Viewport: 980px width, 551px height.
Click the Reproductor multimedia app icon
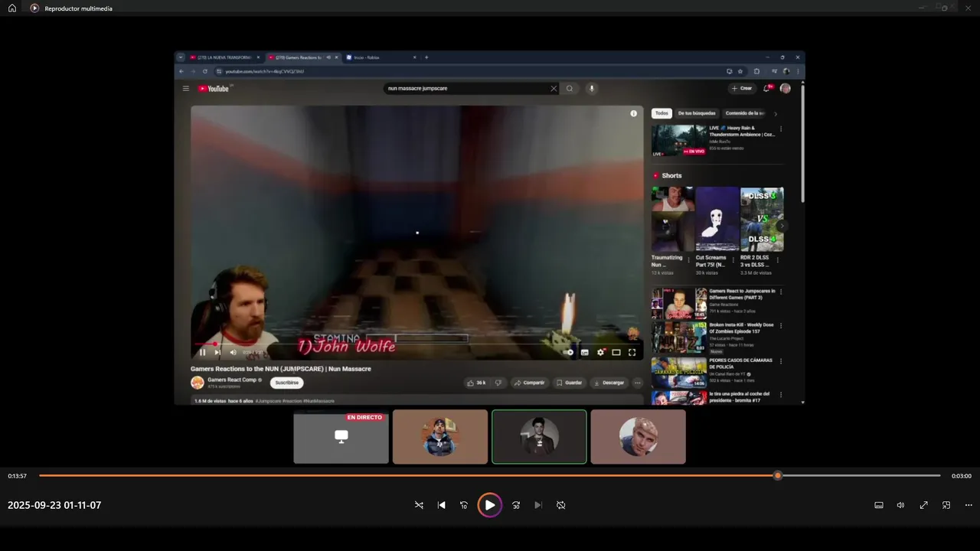34,8
